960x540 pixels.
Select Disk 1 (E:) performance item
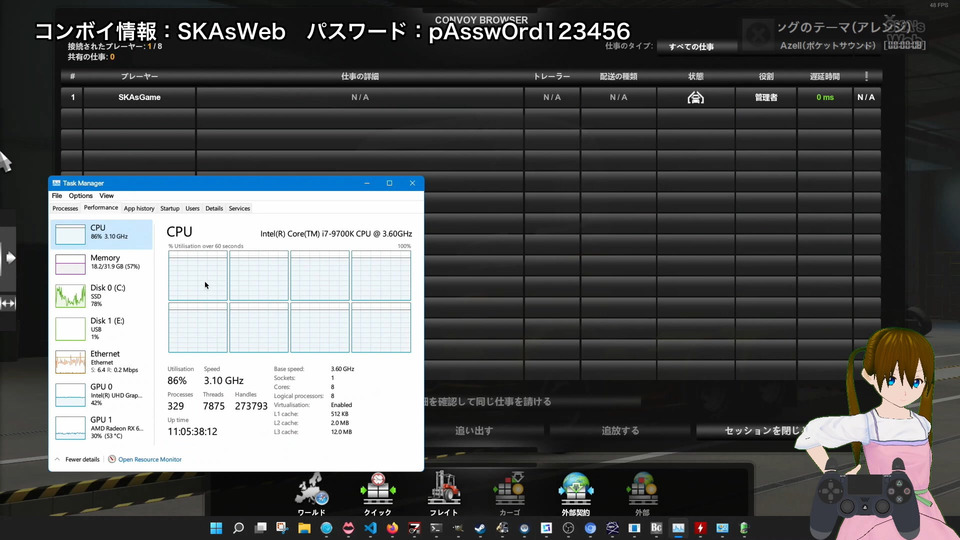click(x=101, y=329)
